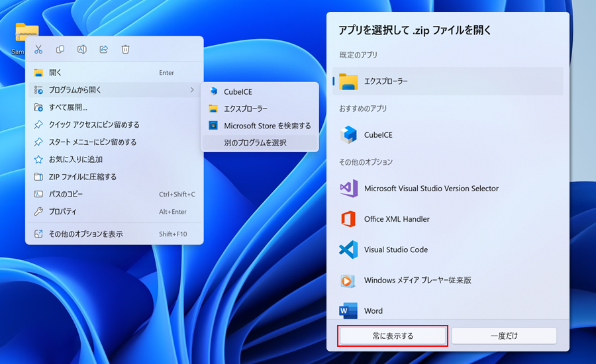Click the Word icon in the app dialog
This screenshot has width=596, height=364.
348,311
